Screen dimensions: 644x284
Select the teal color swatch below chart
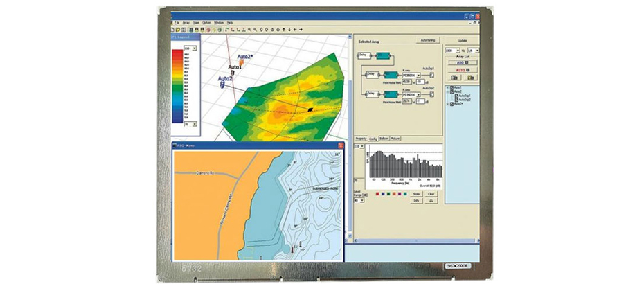(405, 193)
